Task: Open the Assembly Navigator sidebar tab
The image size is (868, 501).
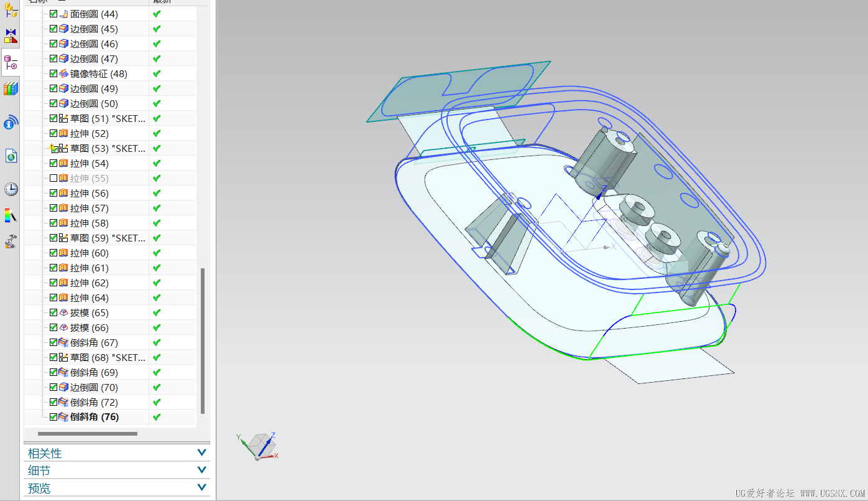Action: 11,10
